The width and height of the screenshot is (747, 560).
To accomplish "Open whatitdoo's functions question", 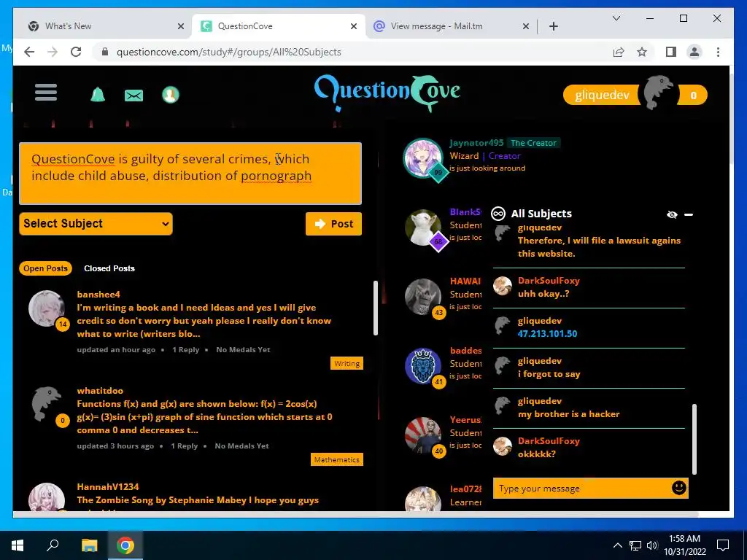I will tap(204, 416).
